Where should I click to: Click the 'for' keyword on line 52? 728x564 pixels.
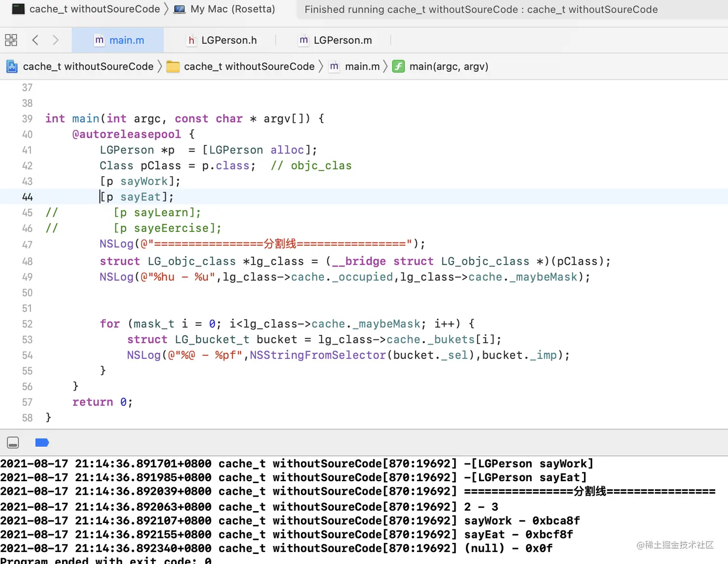(x=110, y=324)
